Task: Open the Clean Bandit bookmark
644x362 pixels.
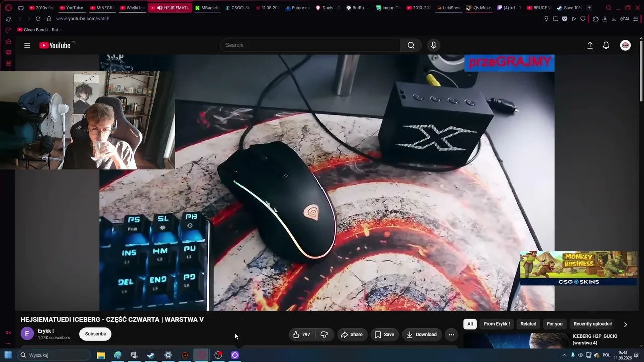Action: (x=39, y=30)
